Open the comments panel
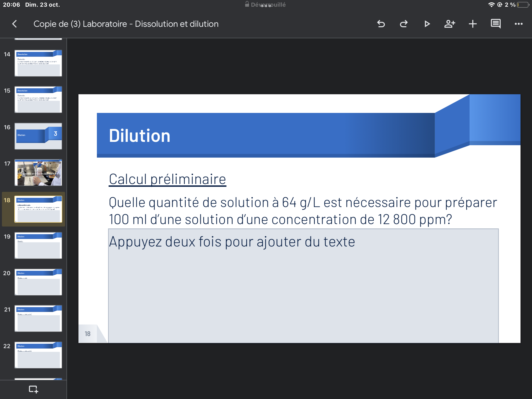532x399 pixels. [x=495, y=24]
